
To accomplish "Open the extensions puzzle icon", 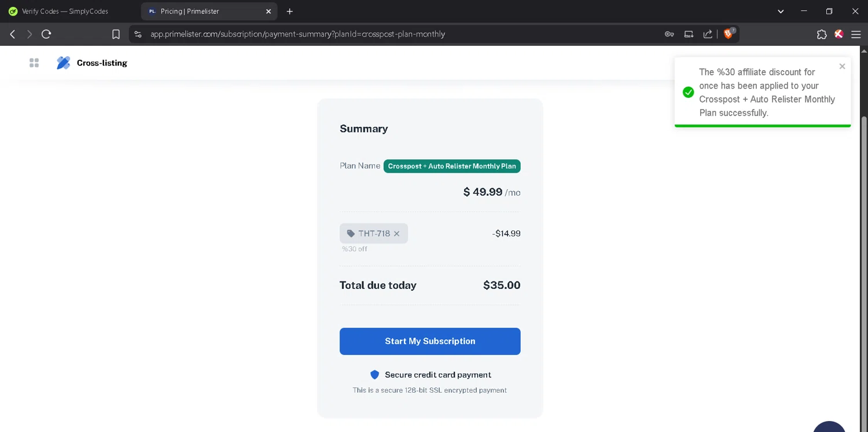I will point(822,34).
